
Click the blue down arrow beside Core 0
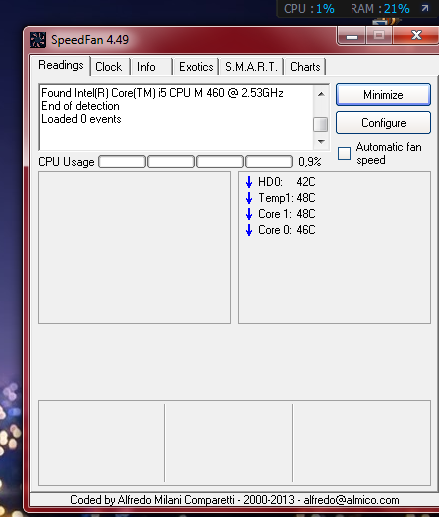(x=249, y=230)
